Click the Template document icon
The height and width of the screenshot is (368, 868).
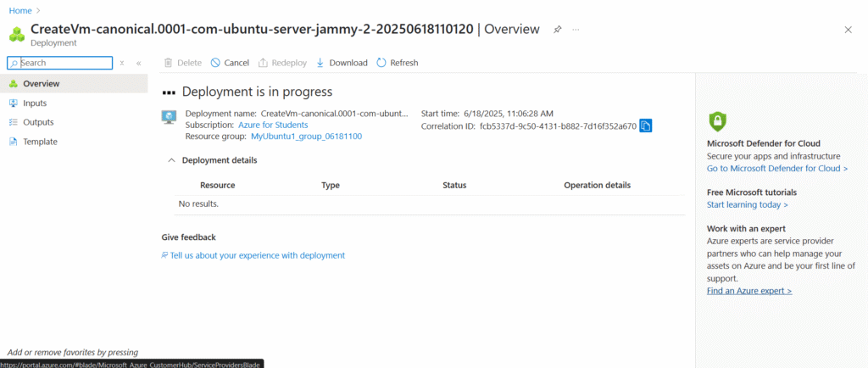point(14,142)
